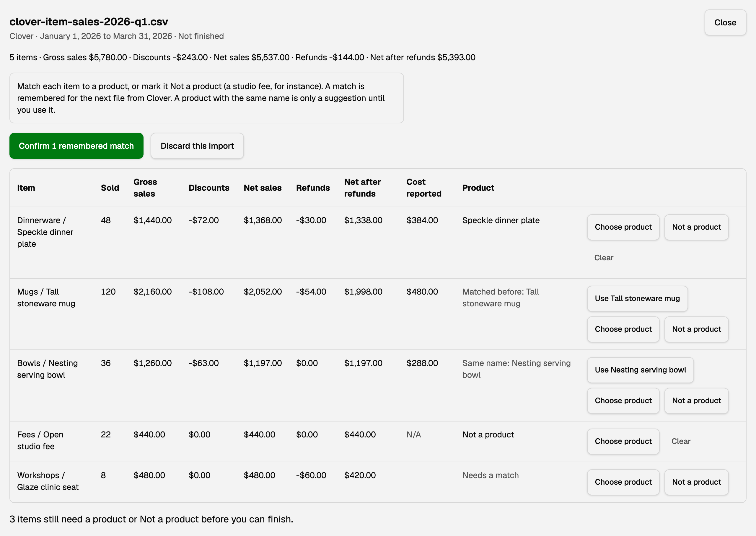The width and height of the screenshot is (756, 536).
Task: Select the N/A cost value
Action: click(413, 435)
